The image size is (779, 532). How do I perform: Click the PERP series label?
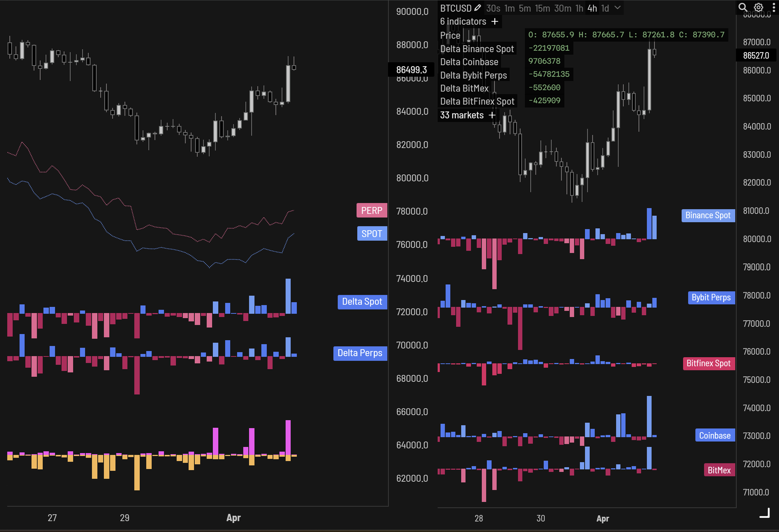point(371,210)
